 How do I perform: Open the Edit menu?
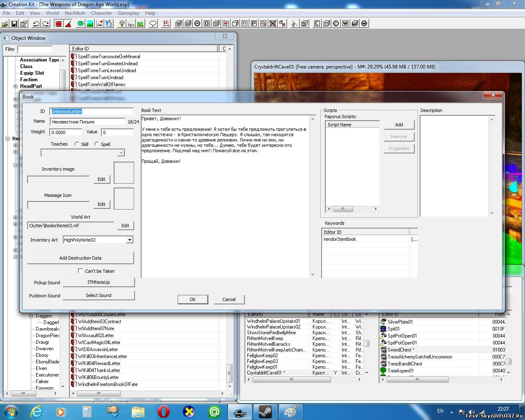tap(20, 13)
